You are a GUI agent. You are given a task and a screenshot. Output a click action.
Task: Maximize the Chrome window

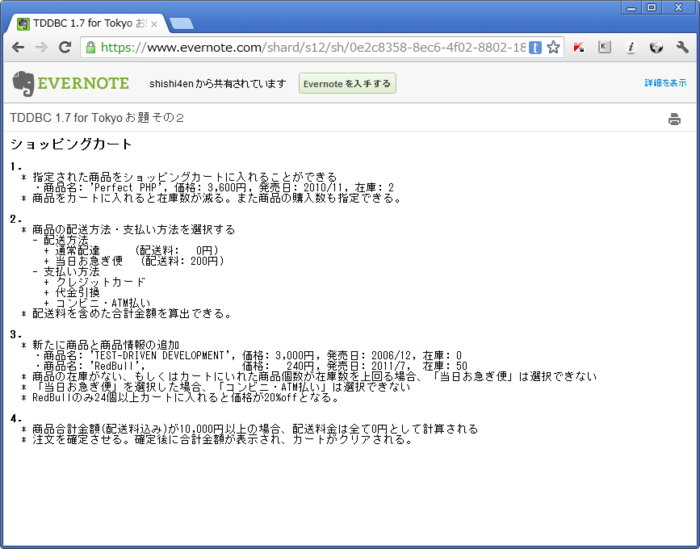pos(651,8)
